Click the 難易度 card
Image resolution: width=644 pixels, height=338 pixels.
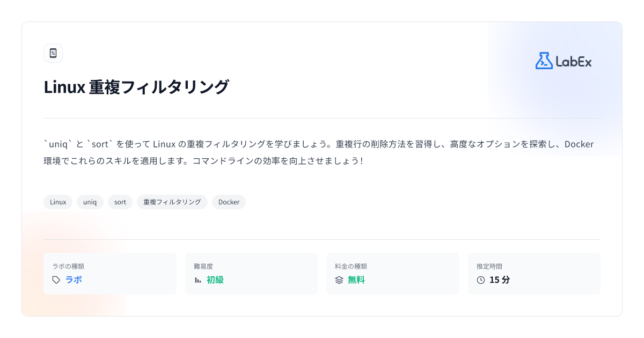click(251, 274)
